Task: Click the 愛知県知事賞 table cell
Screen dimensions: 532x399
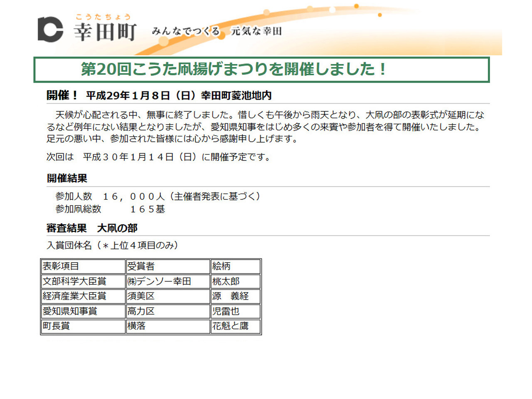Action: [83, 311]
